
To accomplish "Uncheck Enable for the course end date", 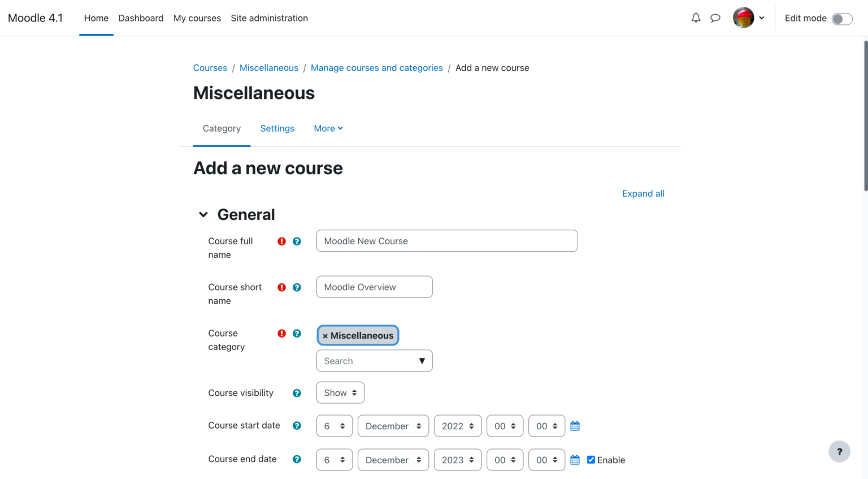I will 591,460.
